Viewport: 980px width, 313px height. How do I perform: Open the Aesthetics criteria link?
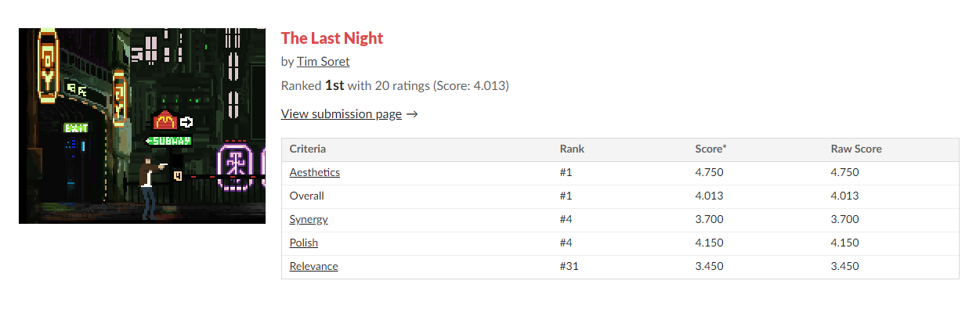pyautogui.click(x=314, y=172)
